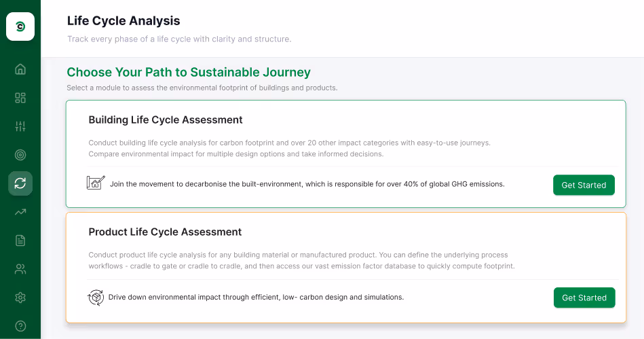Click Get Started for Product Life Cycle Assessment

(584, 298)
